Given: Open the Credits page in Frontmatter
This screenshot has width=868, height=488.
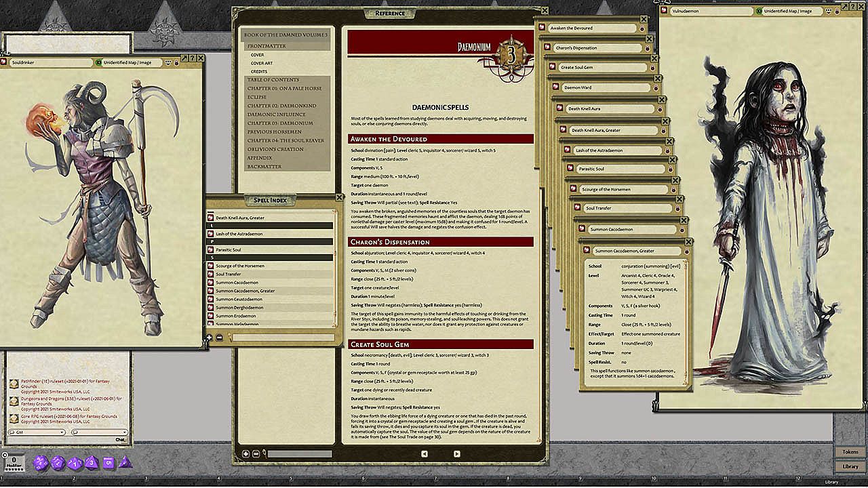Looking at the screenshot, I should (x=259, y=72).
